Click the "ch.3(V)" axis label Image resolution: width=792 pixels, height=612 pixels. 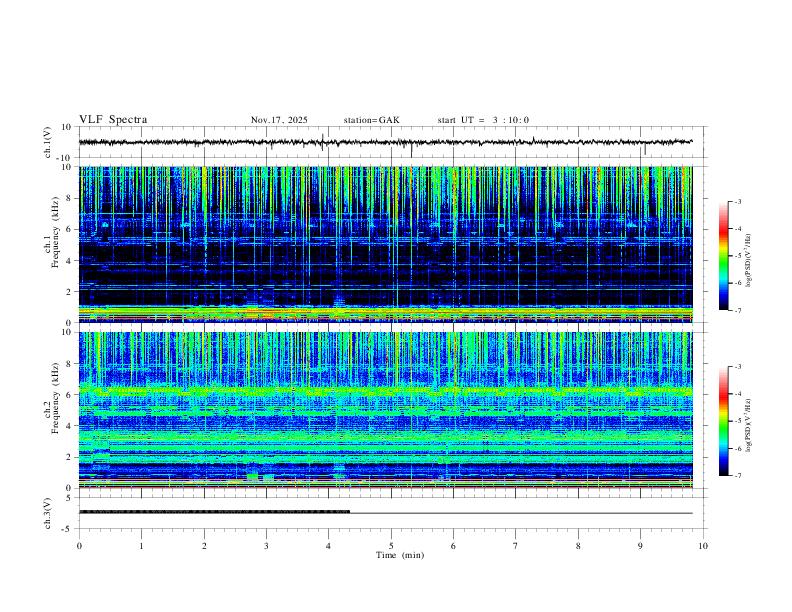point(48,513)
